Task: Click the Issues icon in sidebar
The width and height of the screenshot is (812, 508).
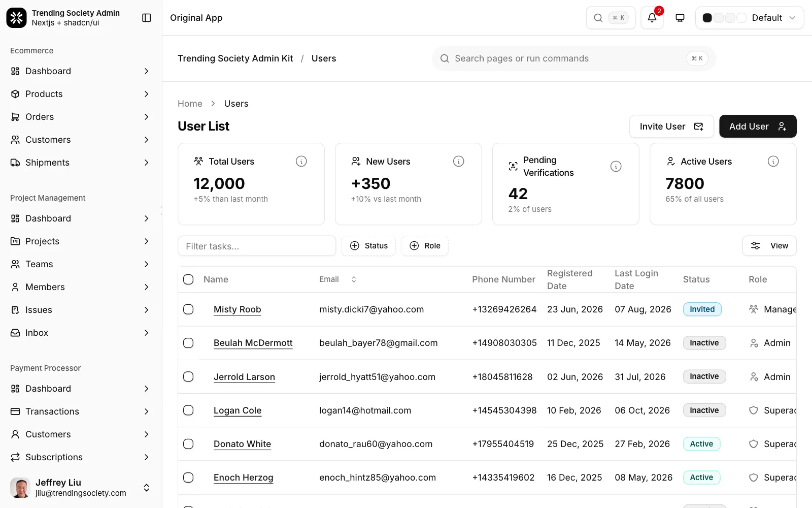Action: tap(15, 310)
